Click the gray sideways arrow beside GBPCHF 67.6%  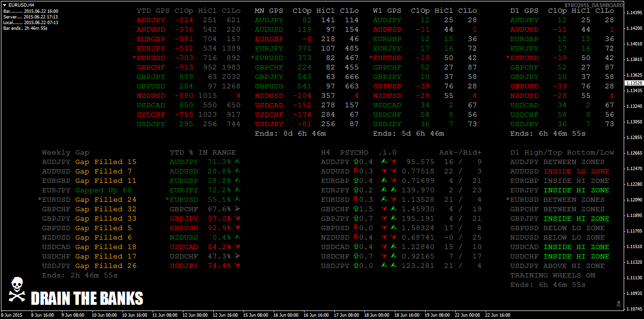(x=237, y=209)
